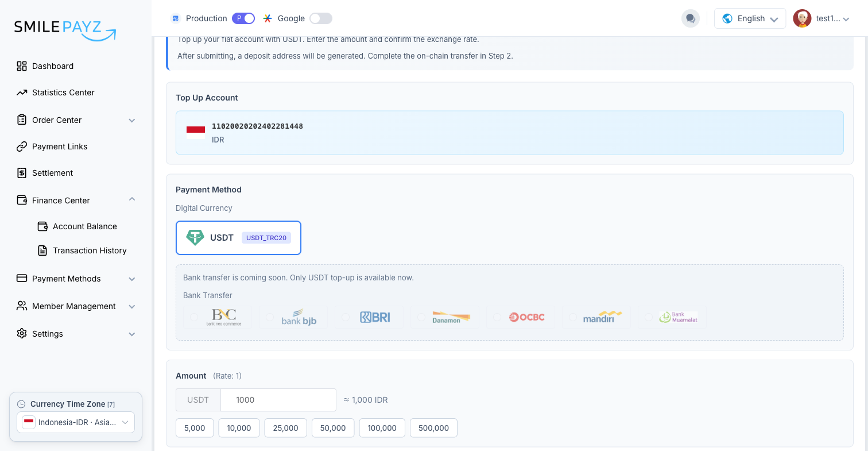The height and width of the screenshot is (451, 868).
Task: Open Transaction History submenu item
Action: 90,250
